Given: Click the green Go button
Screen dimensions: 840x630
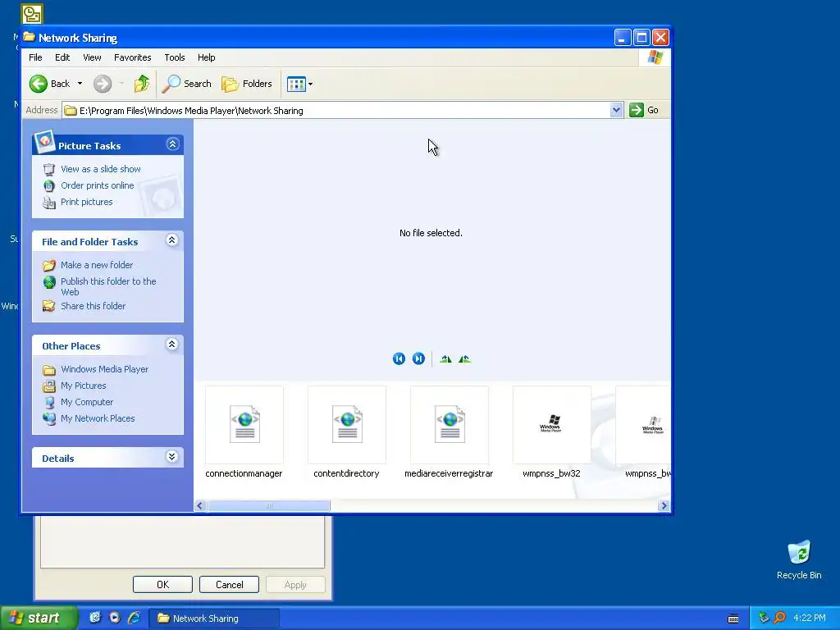Looking at the screenshot, I should tap(644, 110).
